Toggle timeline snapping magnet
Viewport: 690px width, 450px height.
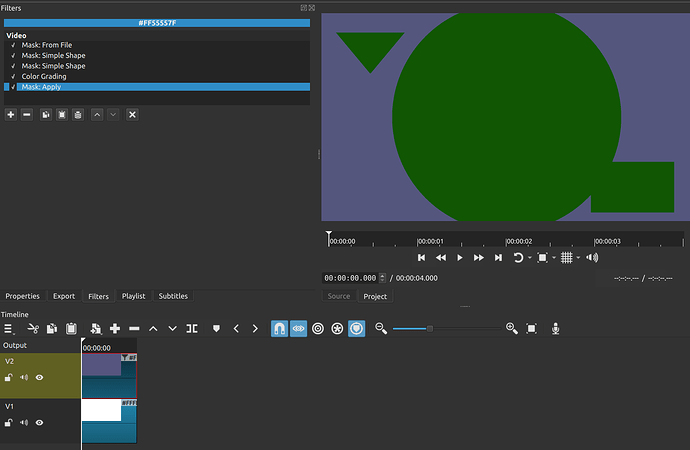pyautogui.click(x=279, y=329)
